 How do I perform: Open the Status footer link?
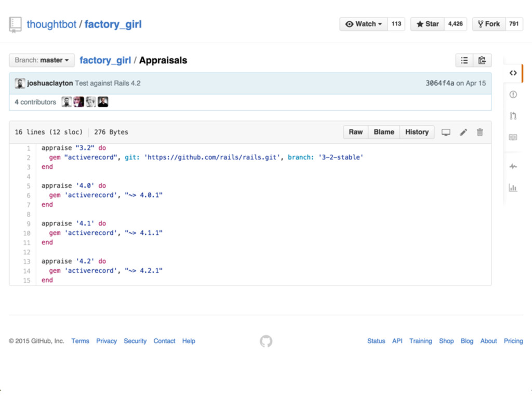(376, 341)
